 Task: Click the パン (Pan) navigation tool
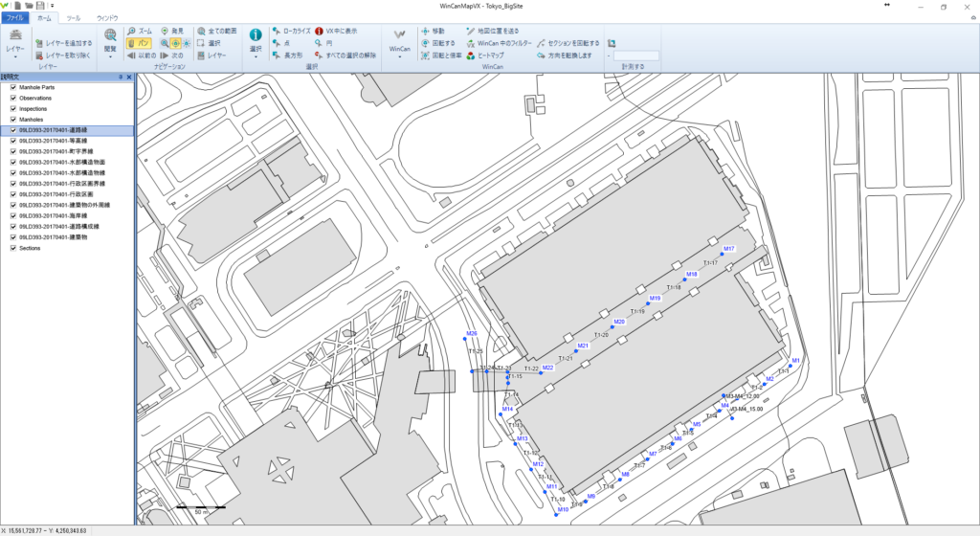pyautogui.click(x=139, y=44)
